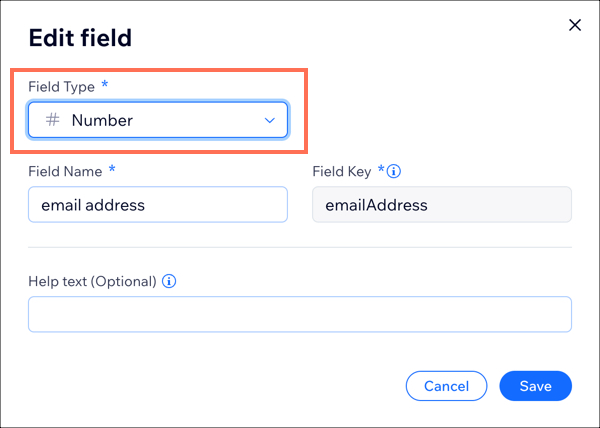600x428 pixels.
Task: Cancel editing the field
Action: [446, 386]
